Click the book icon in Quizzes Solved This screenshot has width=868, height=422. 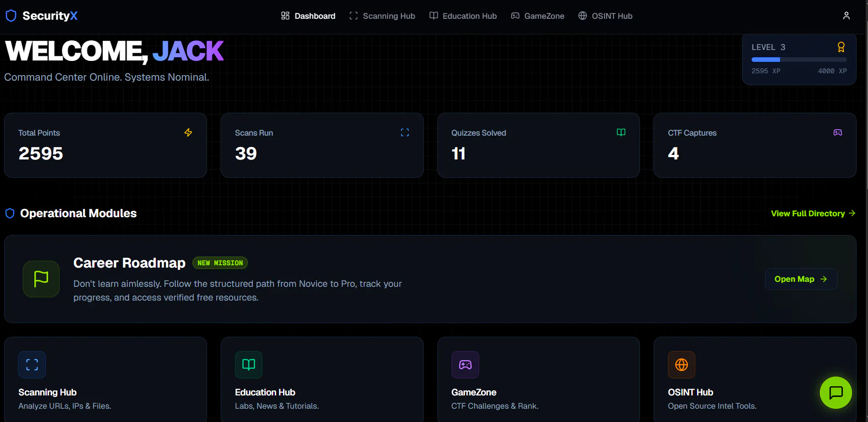click(x=621, y=132)
